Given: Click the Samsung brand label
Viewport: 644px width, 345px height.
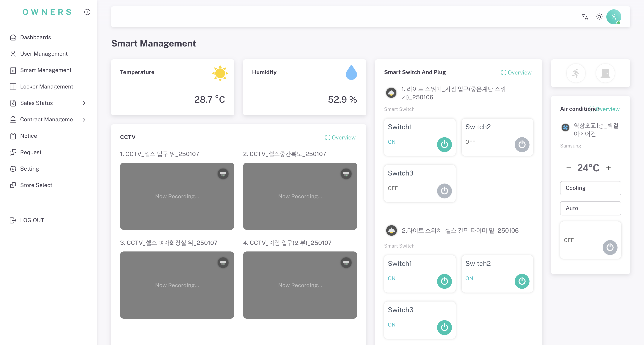Looking at the screenshot, I should pos(570,146).
